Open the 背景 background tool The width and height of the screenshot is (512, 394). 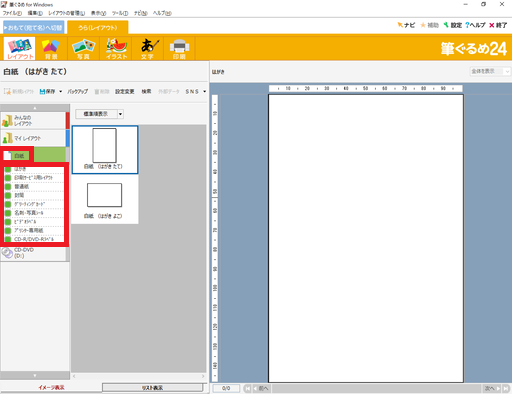coord(51,48)
